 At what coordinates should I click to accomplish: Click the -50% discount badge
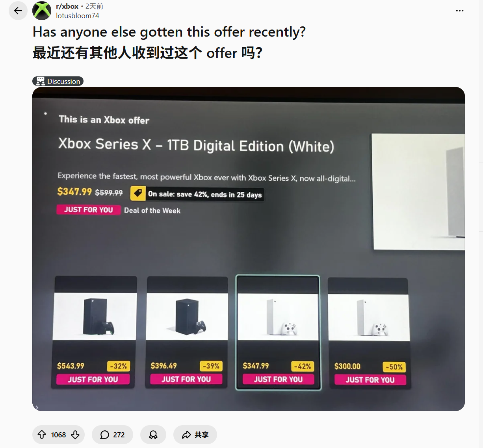pyautogui.click(x=394, y=367)
